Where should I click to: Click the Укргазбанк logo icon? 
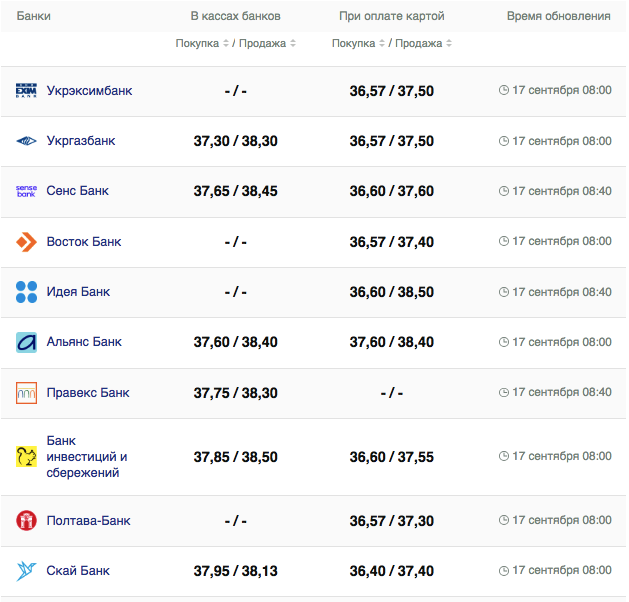click(26, 141)
